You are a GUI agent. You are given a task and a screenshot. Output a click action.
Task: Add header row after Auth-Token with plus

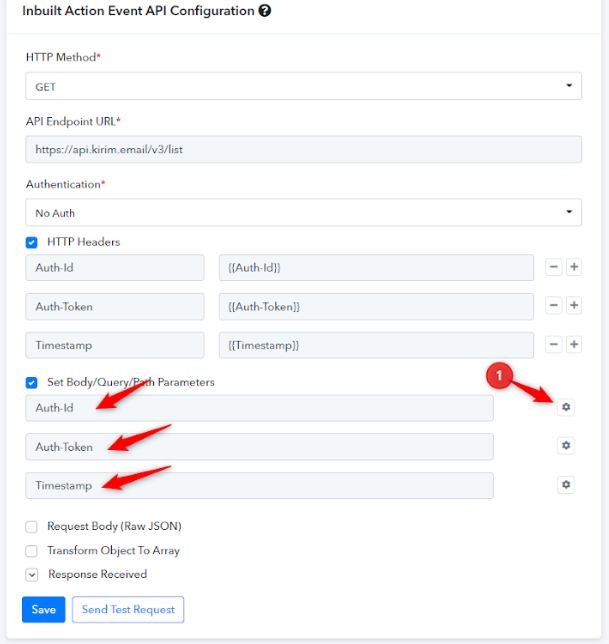574,306
